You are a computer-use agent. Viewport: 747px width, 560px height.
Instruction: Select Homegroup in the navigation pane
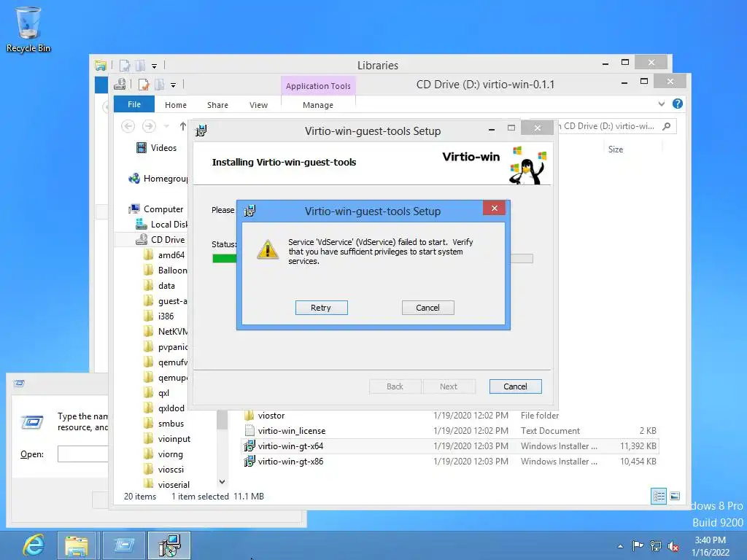tap(158, 179)
